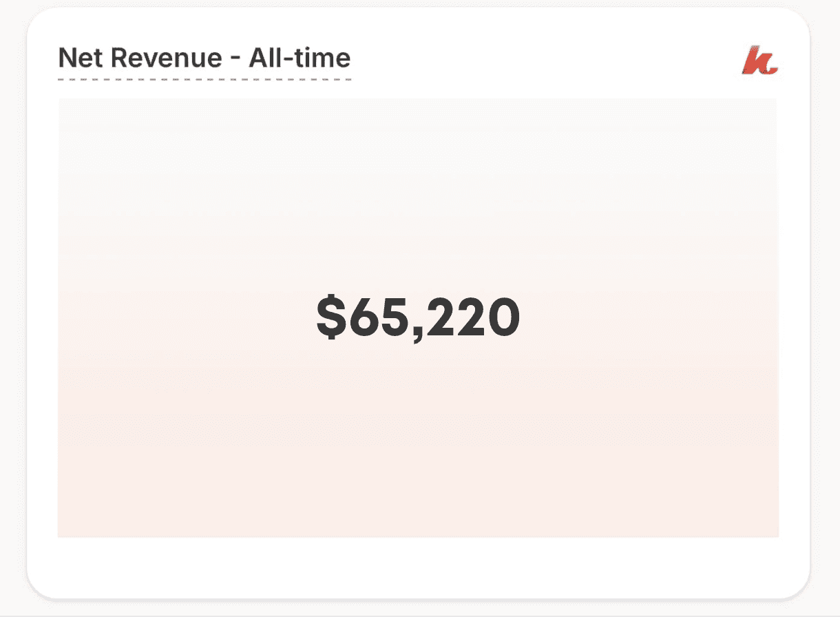Click the dollar sign of the metric
This screenshot has width=840, height=617.
tap(331, 317)
